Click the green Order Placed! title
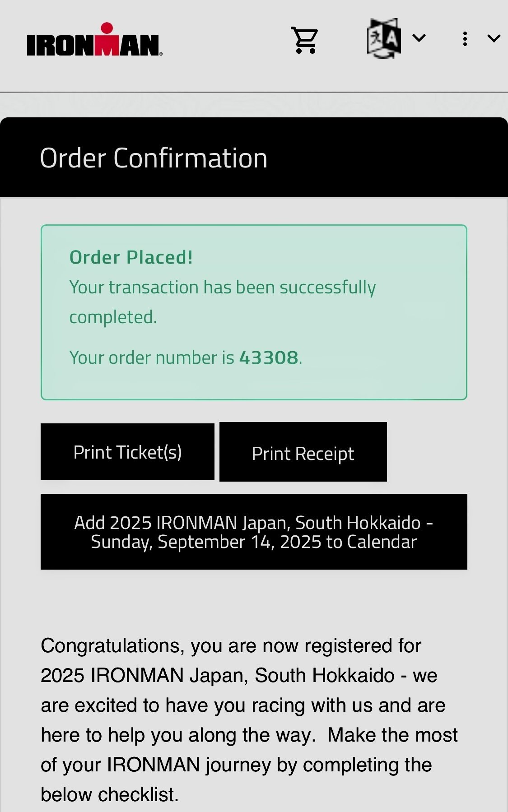 (x=131, y=257)
